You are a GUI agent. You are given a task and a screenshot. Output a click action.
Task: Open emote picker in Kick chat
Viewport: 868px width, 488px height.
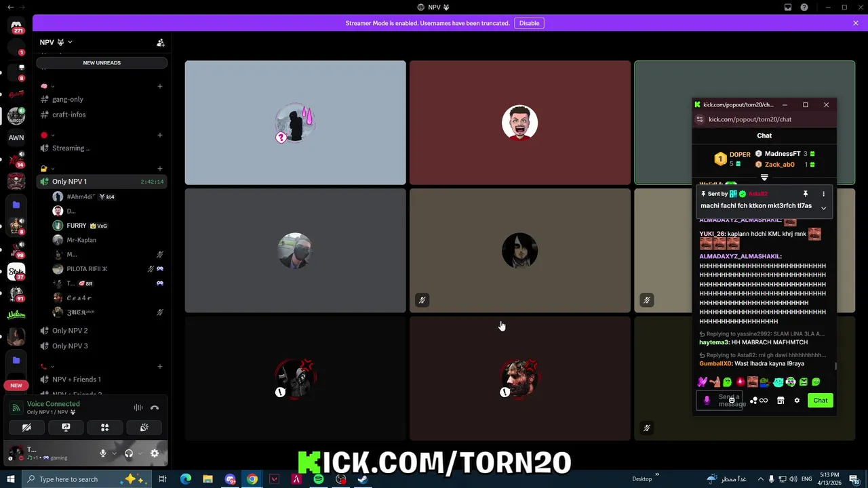point(732,401)
